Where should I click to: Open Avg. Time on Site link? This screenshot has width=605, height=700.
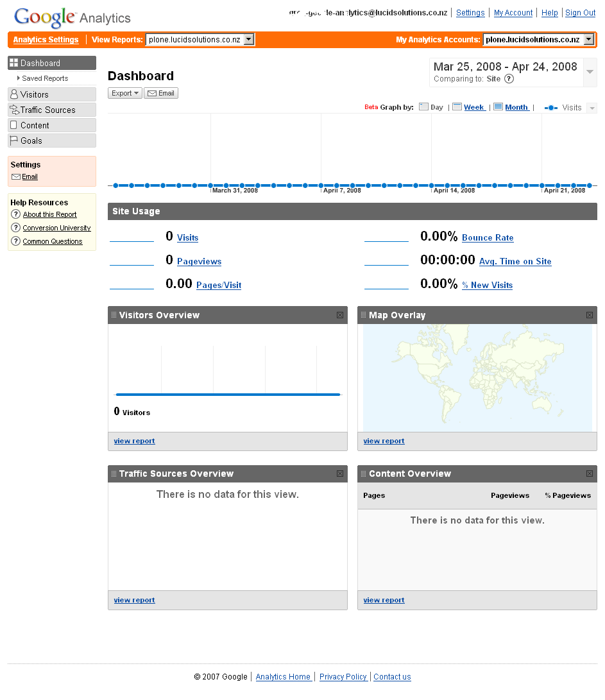coord(515,262)
